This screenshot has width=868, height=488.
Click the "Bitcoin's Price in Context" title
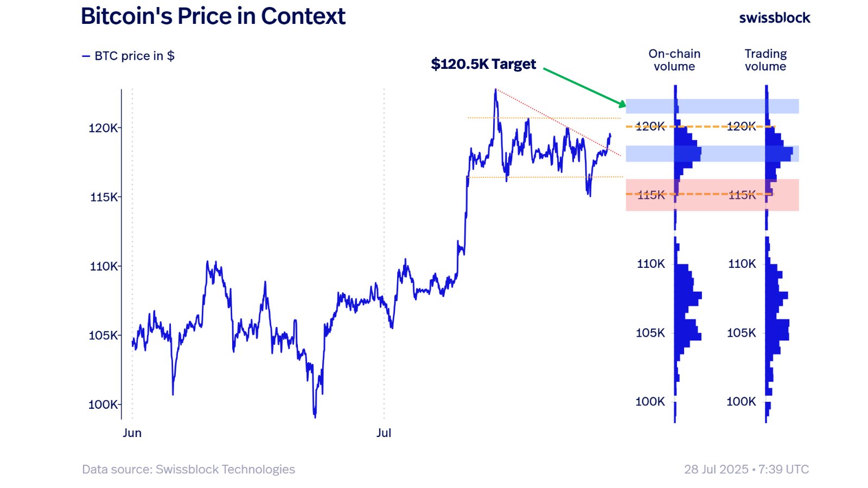(x=213, y=16)
